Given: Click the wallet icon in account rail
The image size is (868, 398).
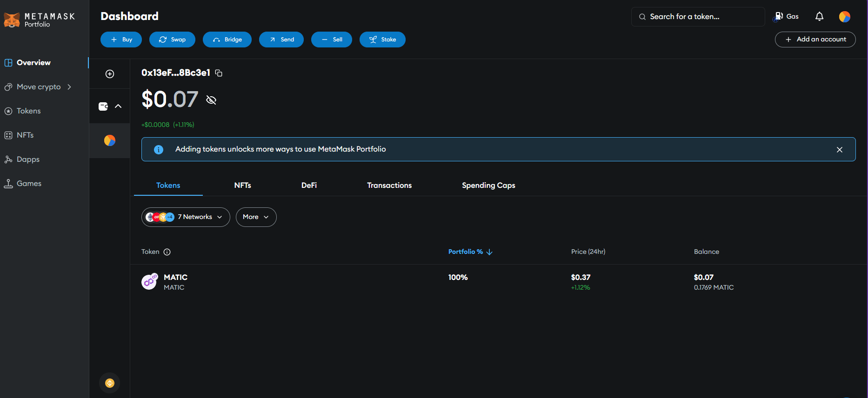Looking at the screenshot, I should pyautogui.click(x=103, y=106).
